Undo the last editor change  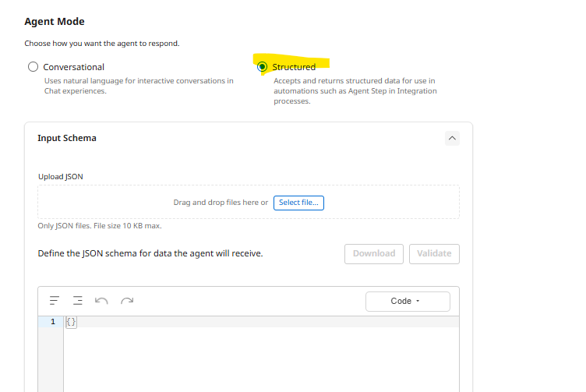101,301
